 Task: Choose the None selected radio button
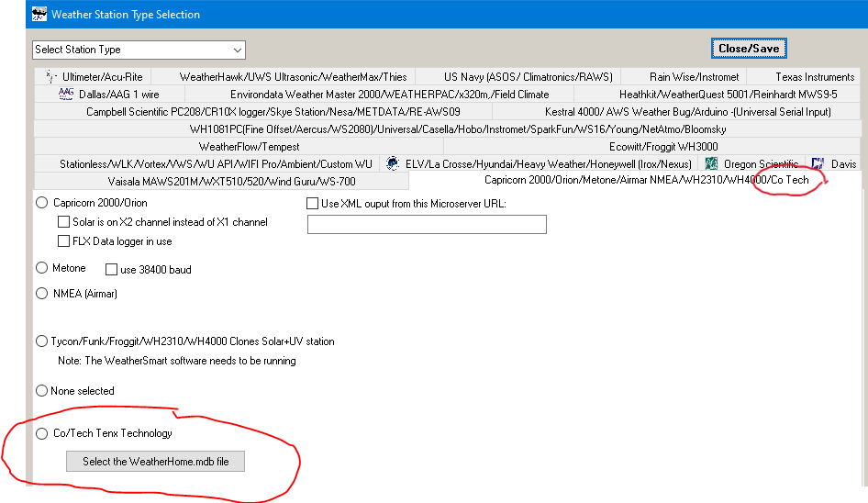(x=41, y=390)
